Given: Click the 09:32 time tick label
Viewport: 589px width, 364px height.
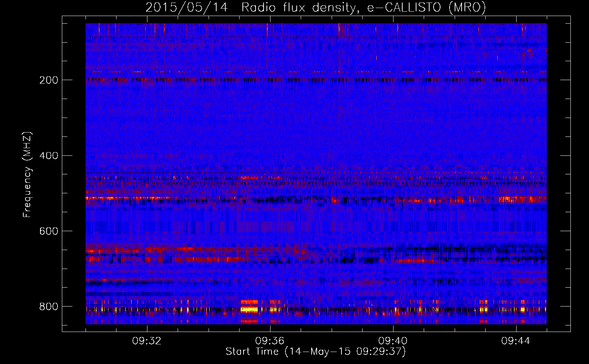Looking at the screenshot, I should [147, 341].
